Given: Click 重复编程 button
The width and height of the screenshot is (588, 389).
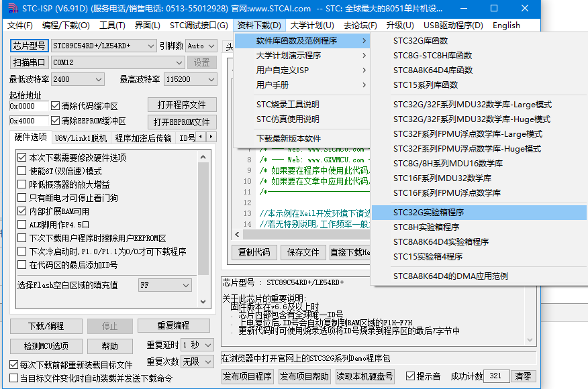Looking at the screenshot, I should [174, 326].
